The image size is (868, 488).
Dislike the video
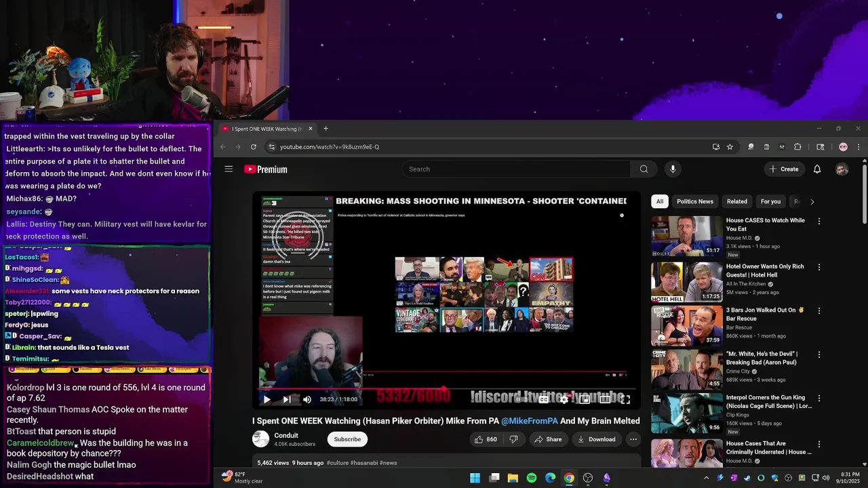[513, 439]
